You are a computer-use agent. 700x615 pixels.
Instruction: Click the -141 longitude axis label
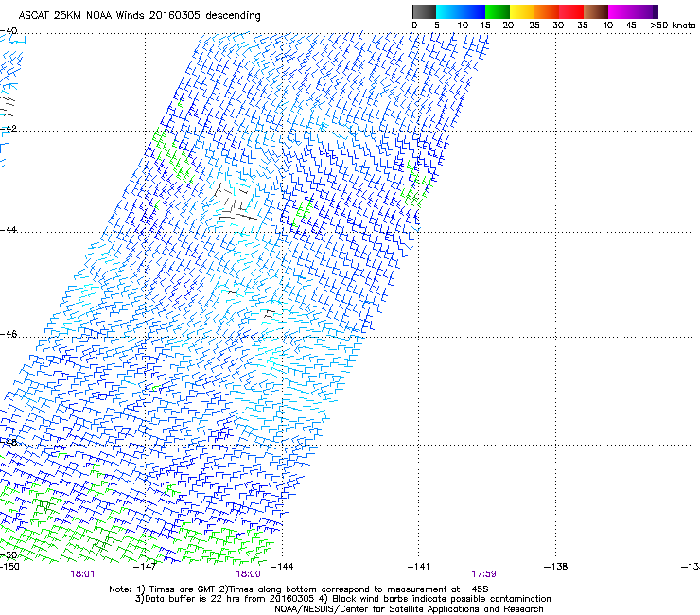[419, 567]
